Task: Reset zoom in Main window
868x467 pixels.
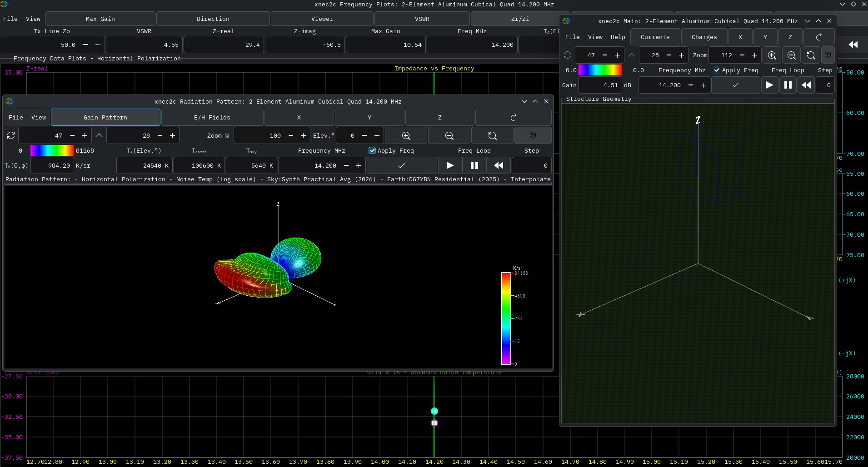Action: pyautogui.click(x=811, y=55)
